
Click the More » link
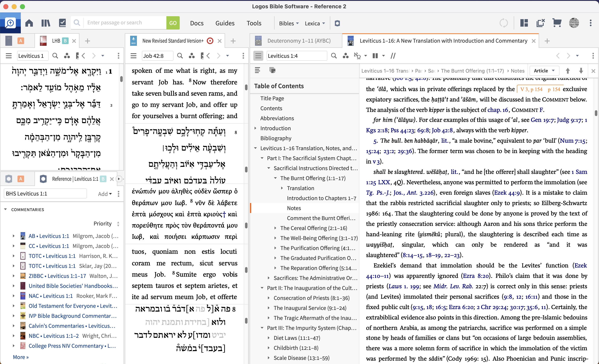coord(21,357)
